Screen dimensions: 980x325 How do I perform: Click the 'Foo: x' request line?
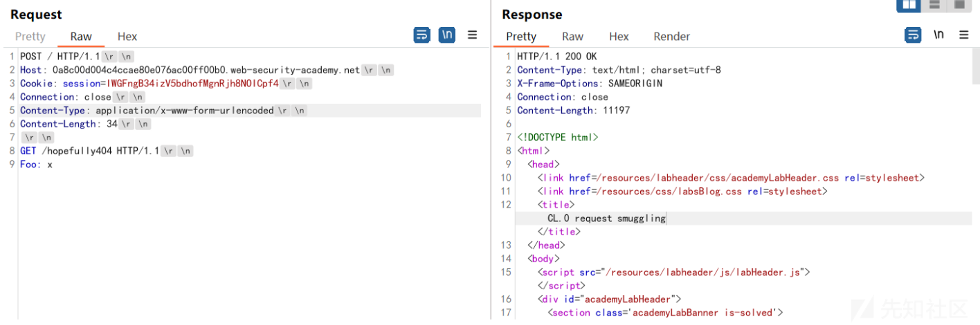pyautogui.click(x=36, y=165)
